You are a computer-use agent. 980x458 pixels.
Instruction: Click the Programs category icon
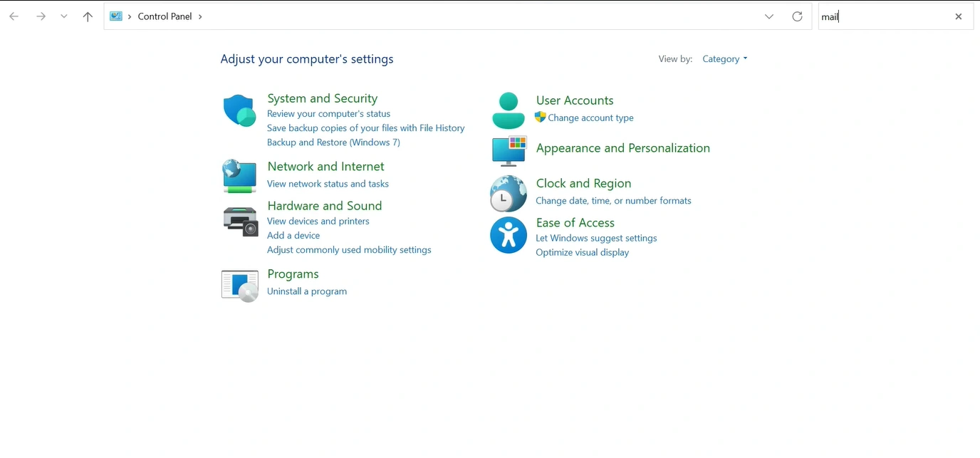coord(239,285)
